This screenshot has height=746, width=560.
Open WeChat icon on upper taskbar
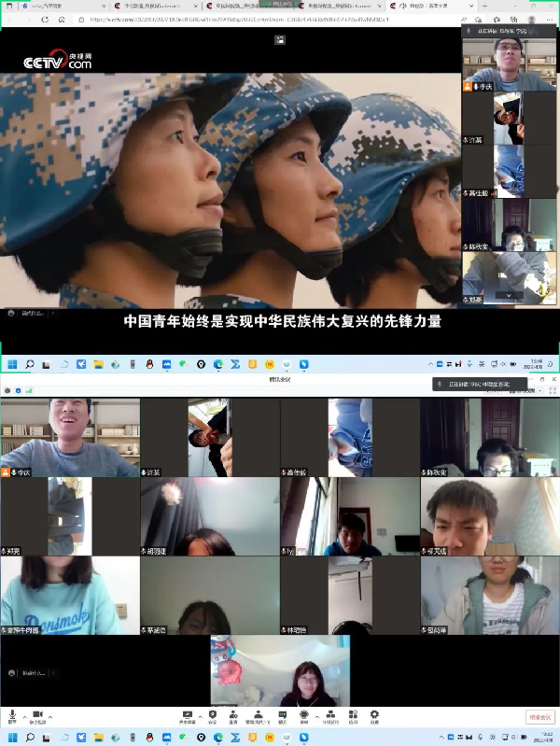184,364
